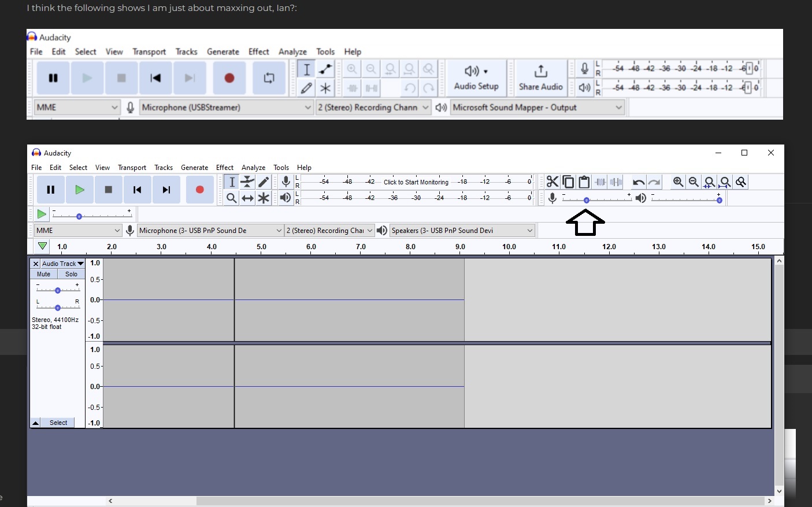Select the Envelope tool in upper Audacity toolbar
Viewport: 812px width, 507px height.
(x=325, y=69)
